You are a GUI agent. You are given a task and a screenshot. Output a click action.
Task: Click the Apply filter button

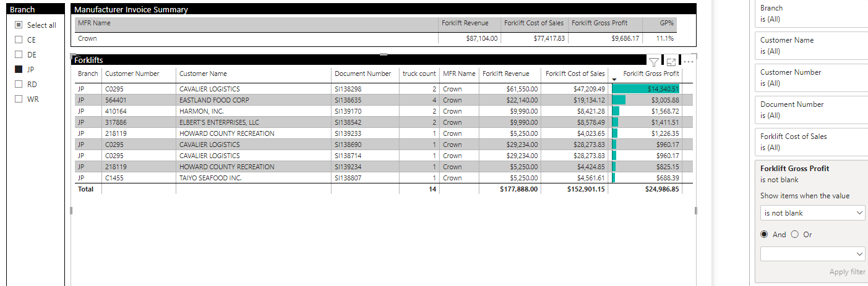coord(847,272)
